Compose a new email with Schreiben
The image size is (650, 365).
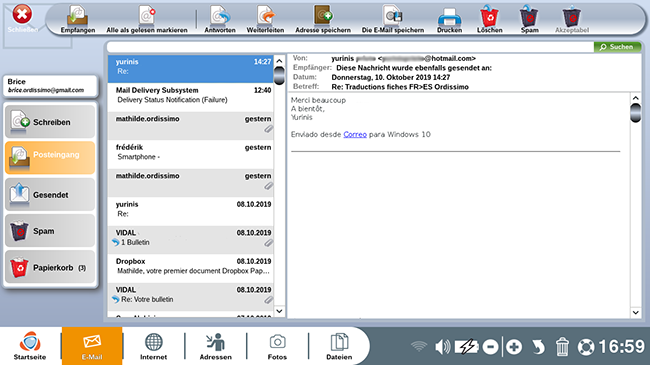pyautogui.click(x=50, y=122)
